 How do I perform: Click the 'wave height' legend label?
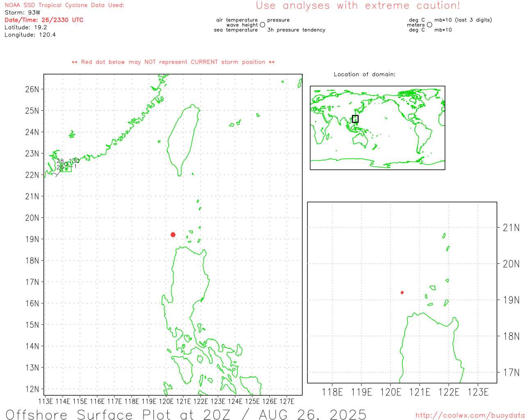[242, 25]
